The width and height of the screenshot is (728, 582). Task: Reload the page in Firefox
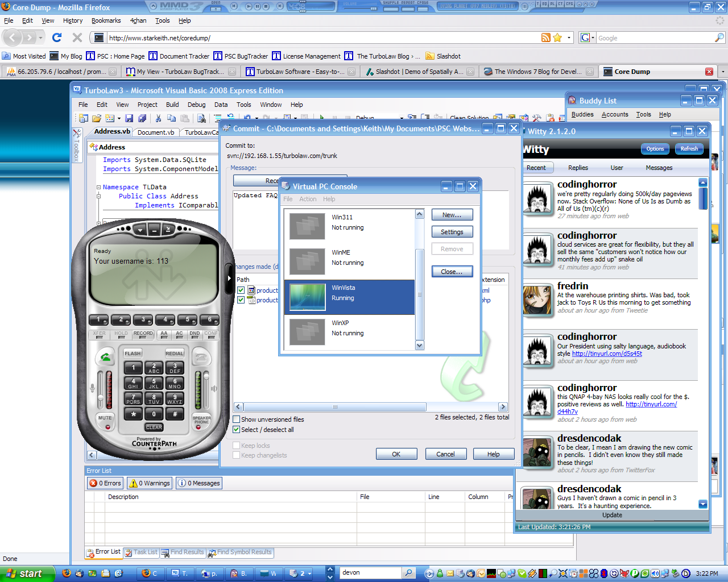pos(57,38)
